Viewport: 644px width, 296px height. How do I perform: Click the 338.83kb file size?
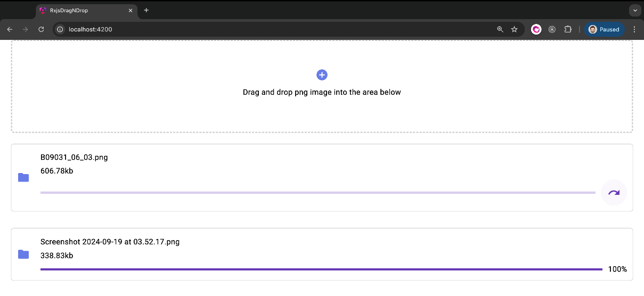56,256
